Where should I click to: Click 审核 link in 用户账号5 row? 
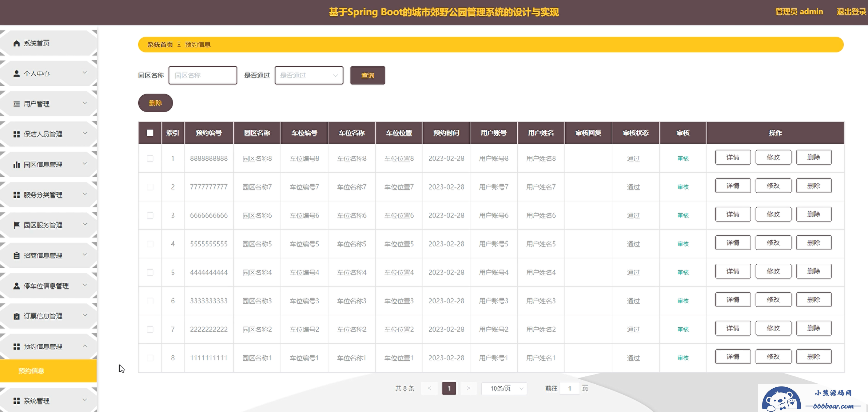point(683,244)
